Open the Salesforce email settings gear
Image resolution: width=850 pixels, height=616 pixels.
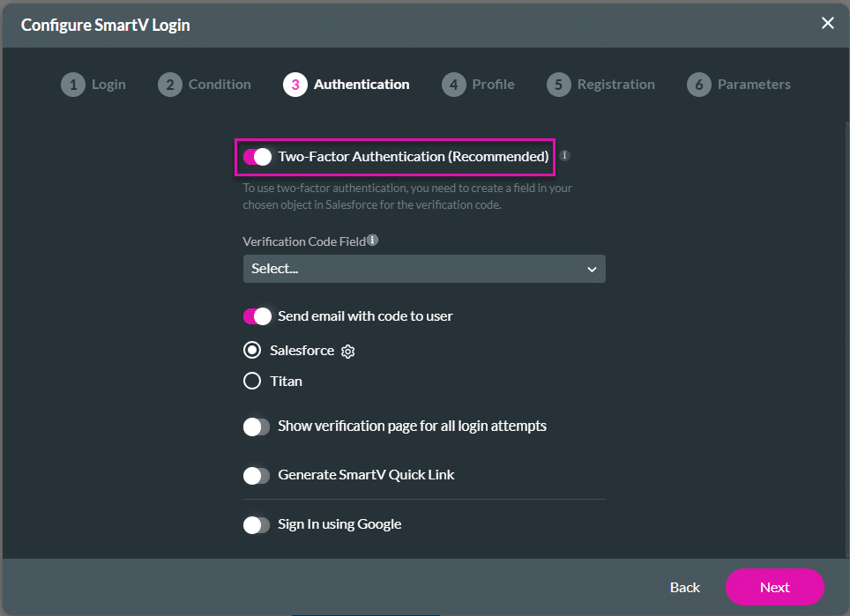tap(347, 351)
